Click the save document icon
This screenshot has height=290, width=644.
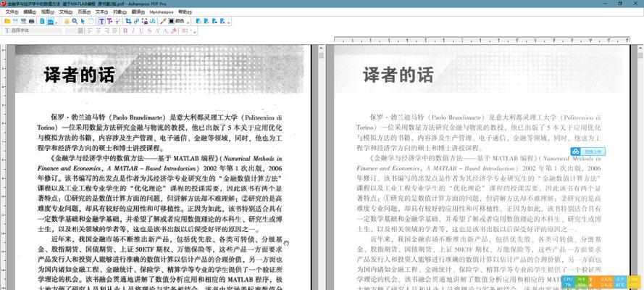15,21
